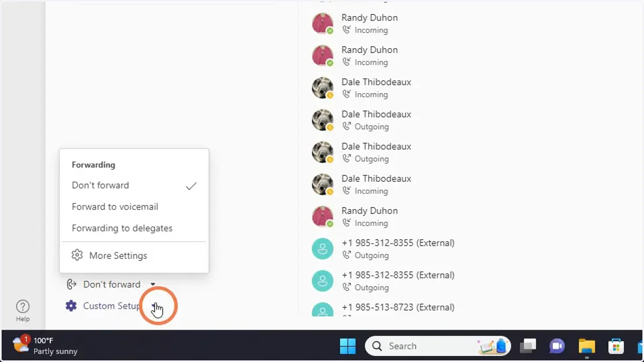Image resolution: width=644 pixels, height=362 pixels.
Task: Open File Explorer from the taskbar
Action: click(x=587, y=346)
